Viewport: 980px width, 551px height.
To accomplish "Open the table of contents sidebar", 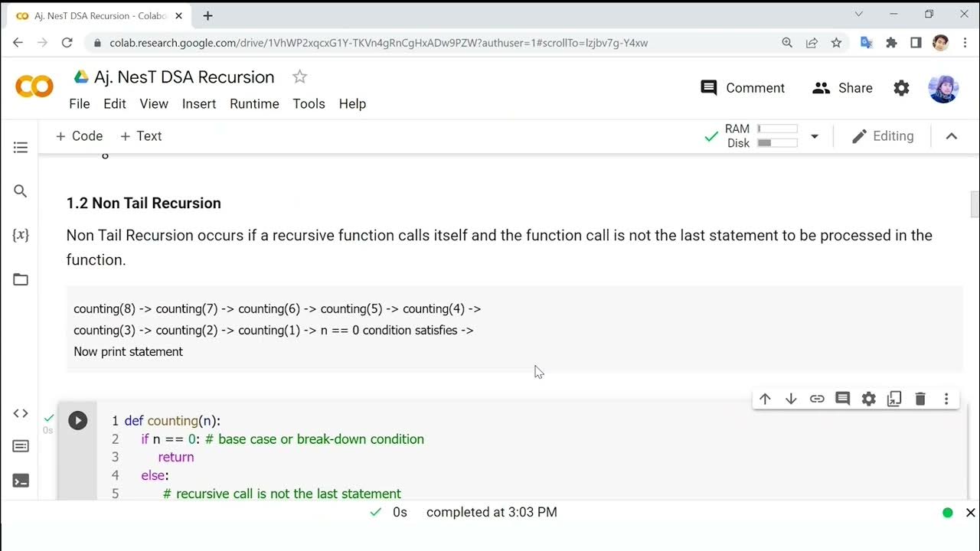I will [x=21, y=148].
